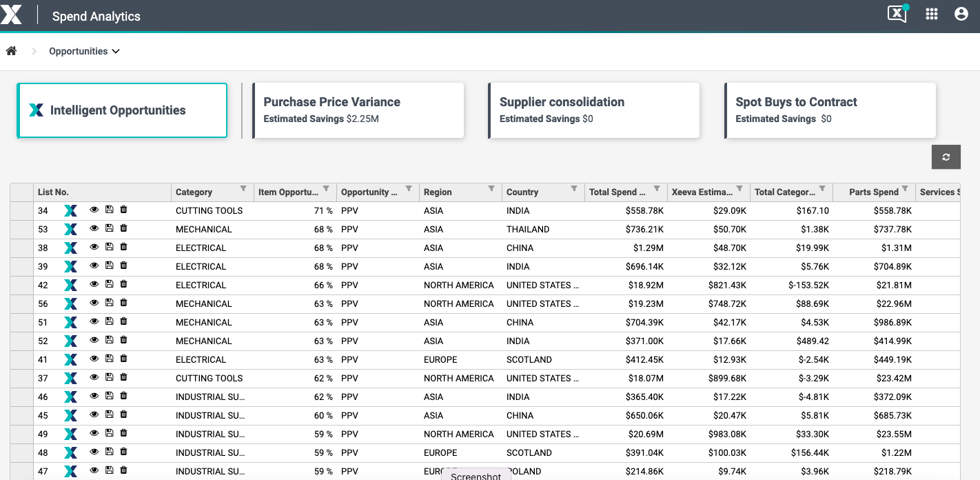
Task: Select the Spot Buys to Contract card
Action: (x=830, y=110)
